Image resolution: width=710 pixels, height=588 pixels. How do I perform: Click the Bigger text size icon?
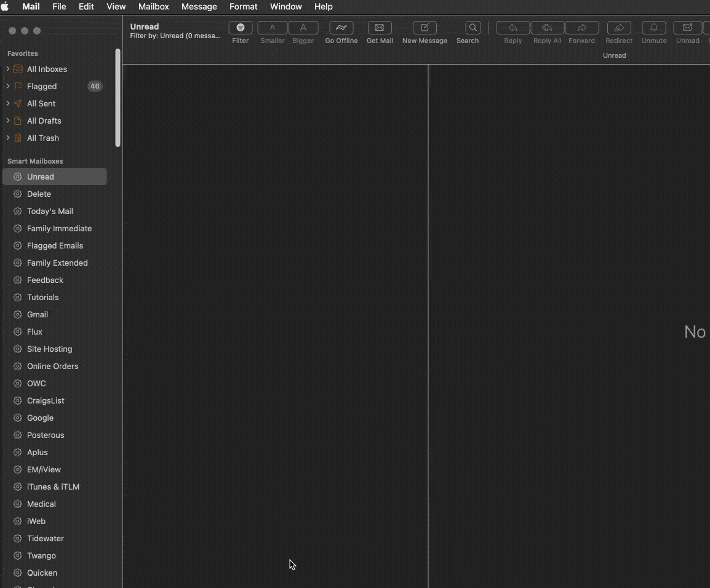coord(303,28)
